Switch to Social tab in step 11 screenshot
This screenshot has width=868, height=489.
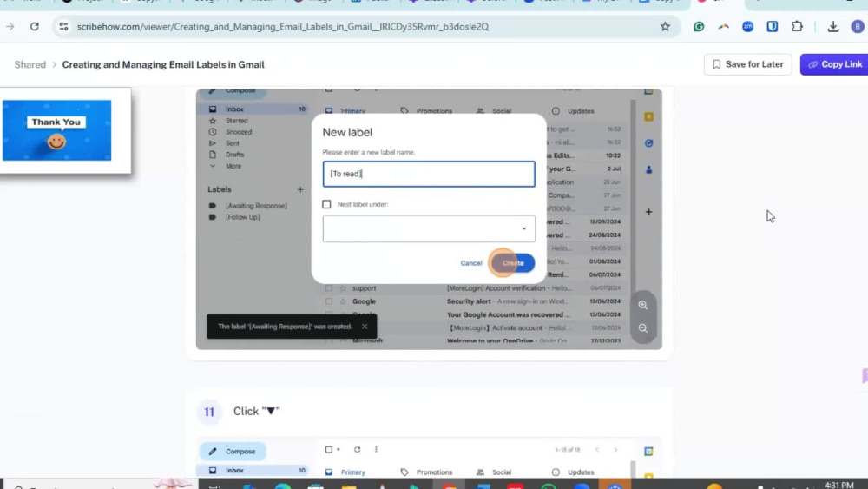[x=502, y=472]
